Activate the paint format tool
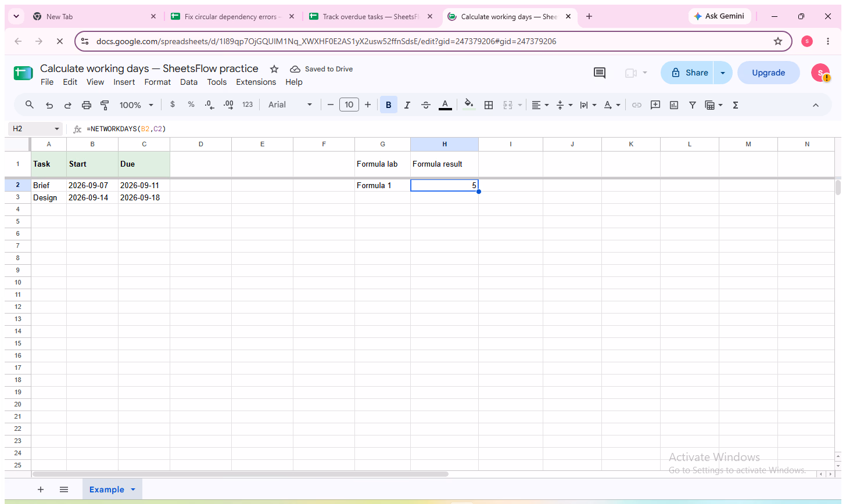Screen dimensions: 846x504 click(105, 105)
